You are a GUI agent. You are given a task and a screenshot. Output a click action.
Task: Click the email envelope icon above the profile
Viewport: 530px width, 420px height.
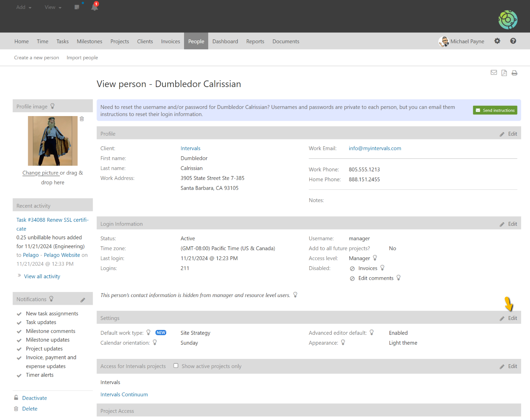click(494, 73)
